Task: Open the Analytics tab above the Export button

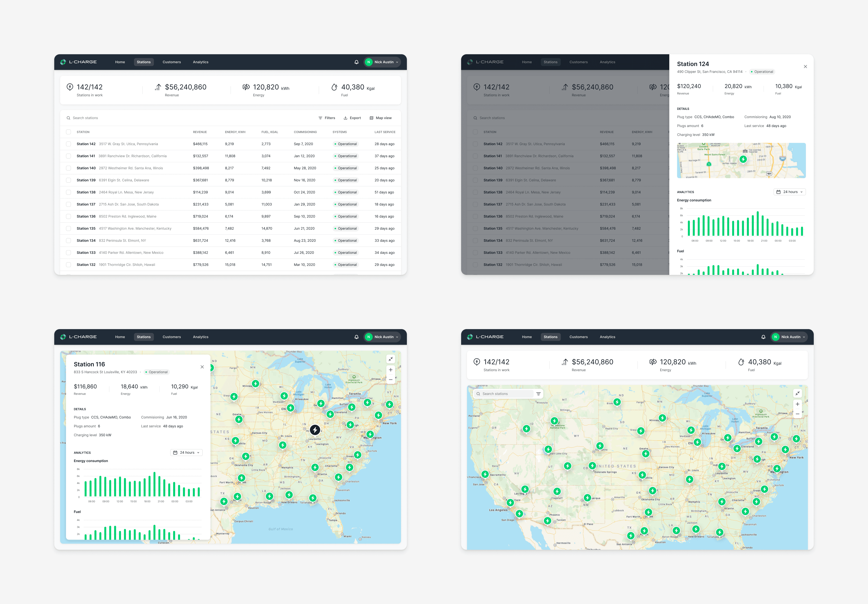Action: point(200,62)
